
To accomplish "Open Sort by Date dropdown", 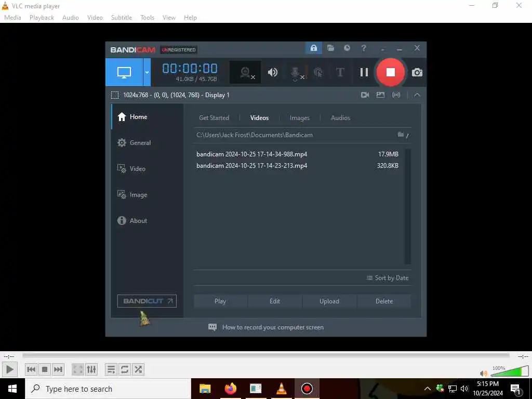I will tap(387, 278).
